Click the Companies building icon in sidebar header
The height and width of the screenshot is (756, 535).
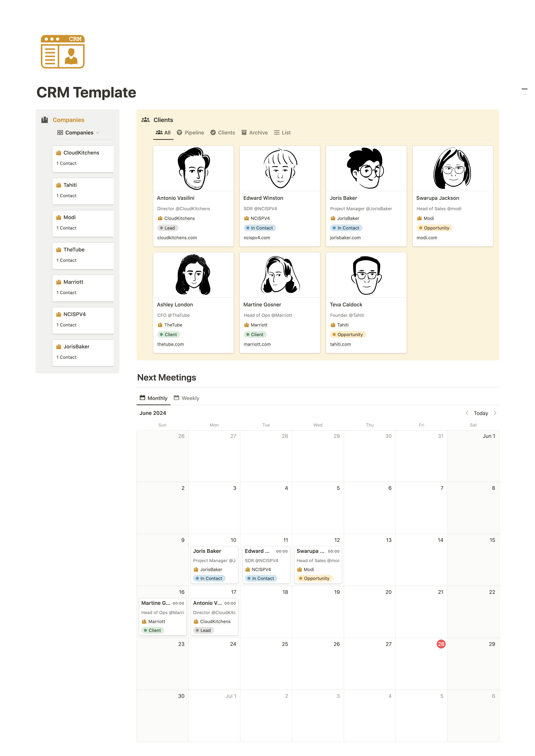point(44,120)
